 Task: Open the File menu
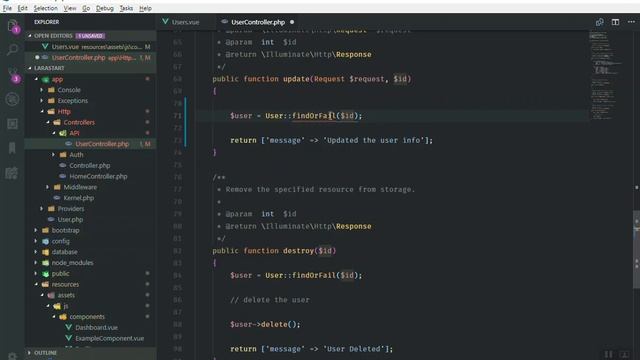click(x=7, y=8)
